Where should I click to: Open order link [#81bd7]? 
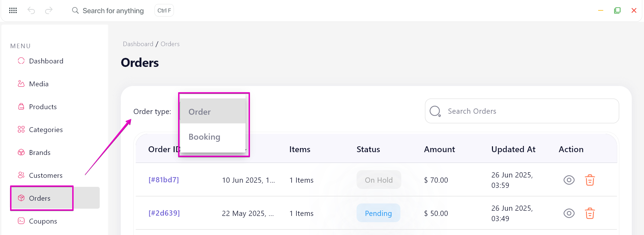(x=164, y=180)
